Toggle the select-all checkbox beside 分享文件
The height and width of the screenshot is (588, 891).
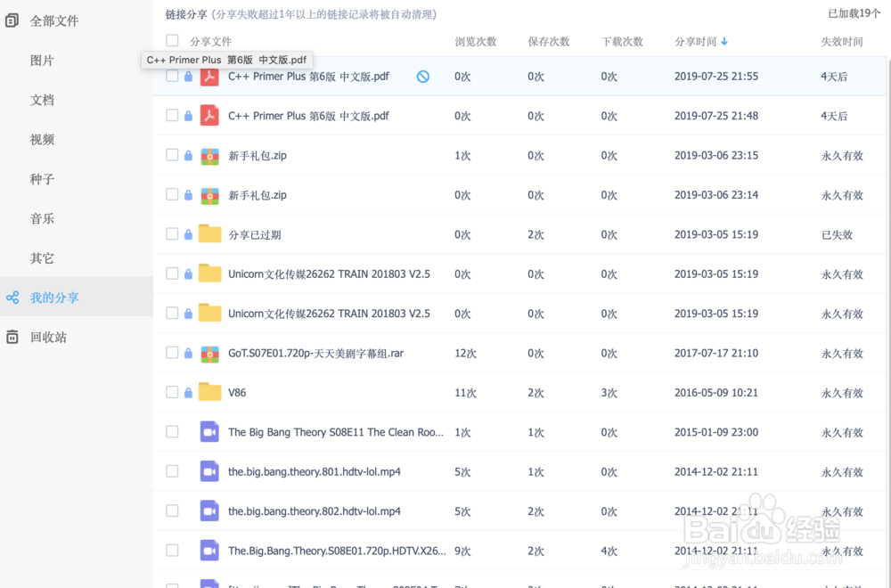tap(172, 40)
